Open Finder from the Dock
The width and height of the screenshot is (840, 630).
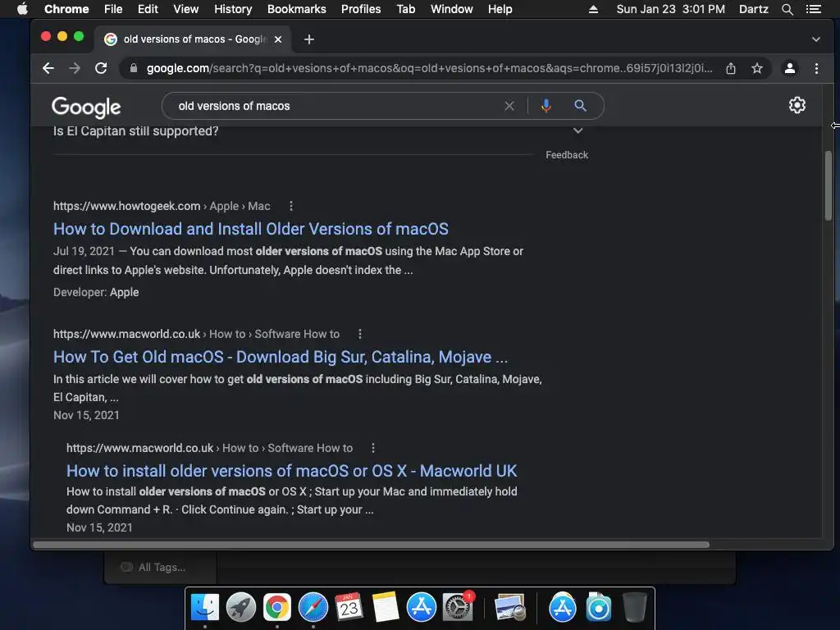click(x=204, y=608)
